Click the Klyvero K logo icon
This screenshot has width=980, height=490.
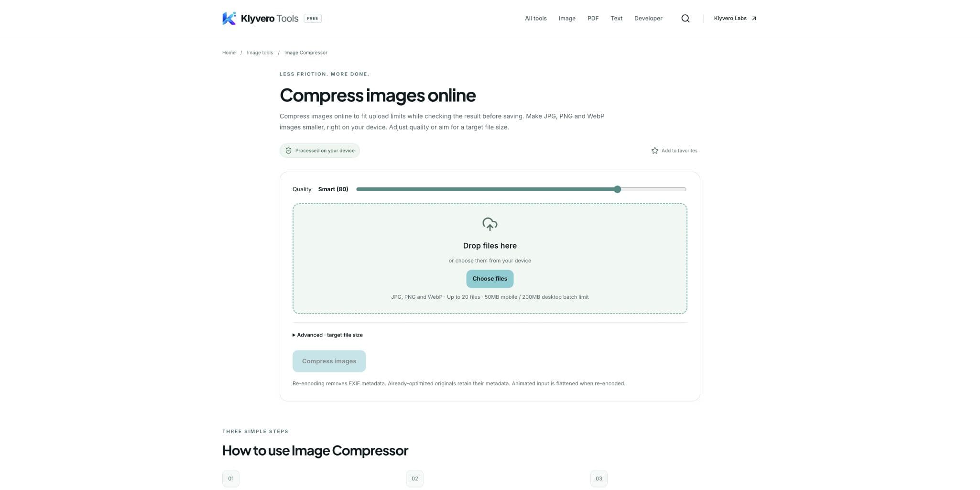(x=229, y=18)
